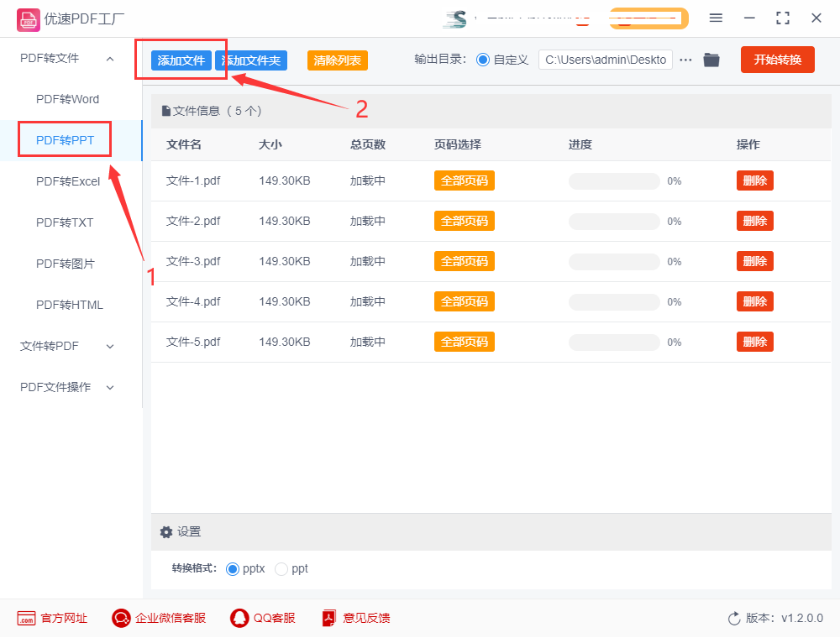
Task: Click progress bar of 文件-3.pdf
Action: (615, 261)
